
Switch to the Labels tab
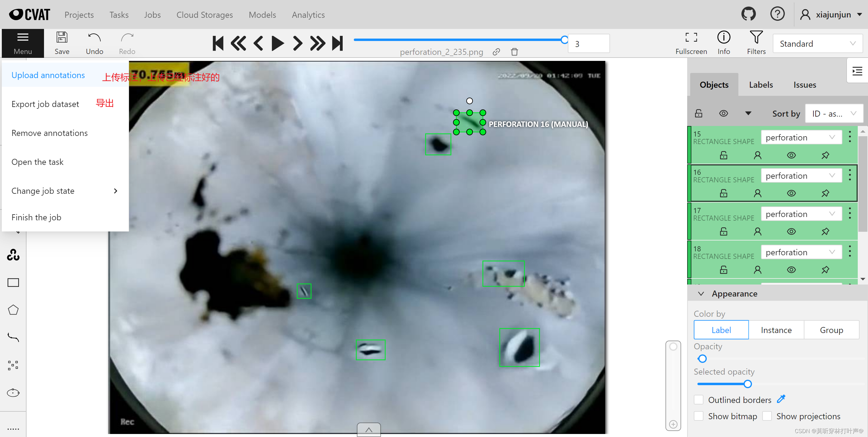pyautogui.click(x=761, y=85)
